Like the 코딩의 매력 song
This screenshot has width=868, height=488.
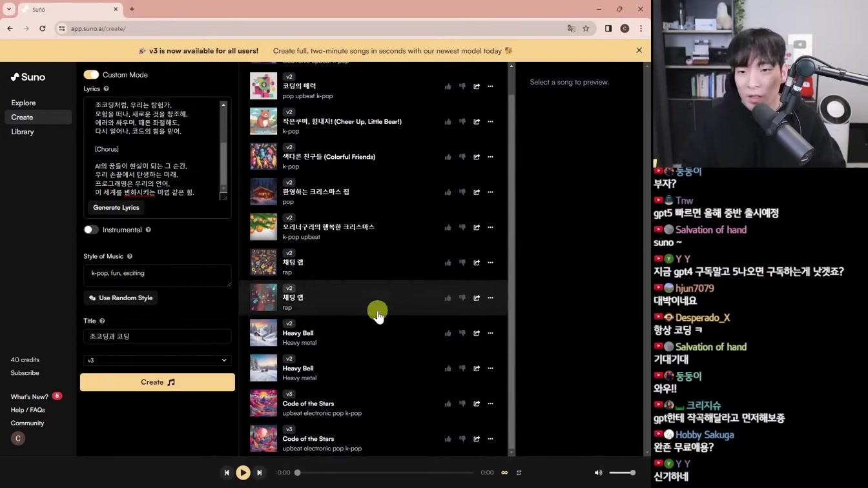coord(448,86)
